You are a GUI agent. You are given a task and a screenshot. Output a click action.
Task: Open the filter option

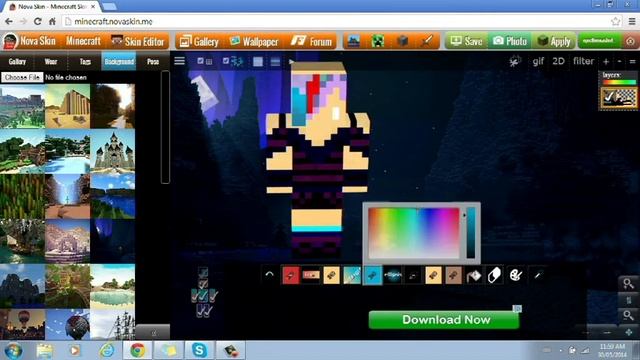583,61
